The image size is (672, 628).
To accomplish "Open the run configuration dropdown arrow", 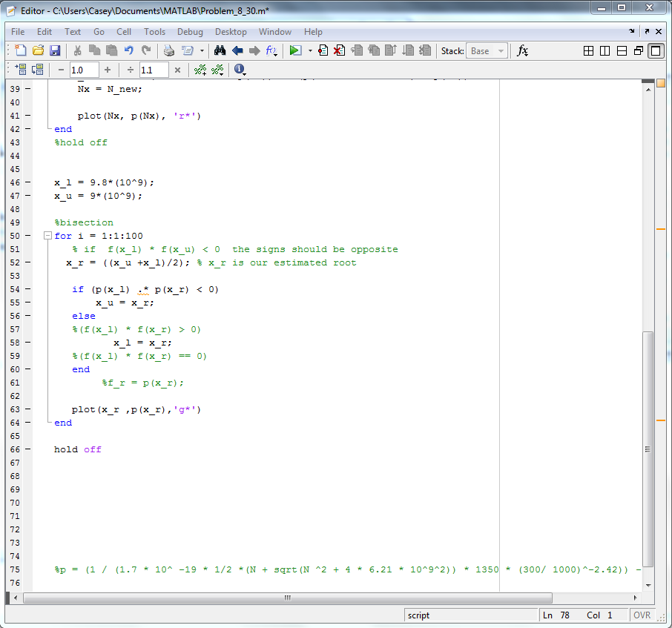I will point(310,51).
